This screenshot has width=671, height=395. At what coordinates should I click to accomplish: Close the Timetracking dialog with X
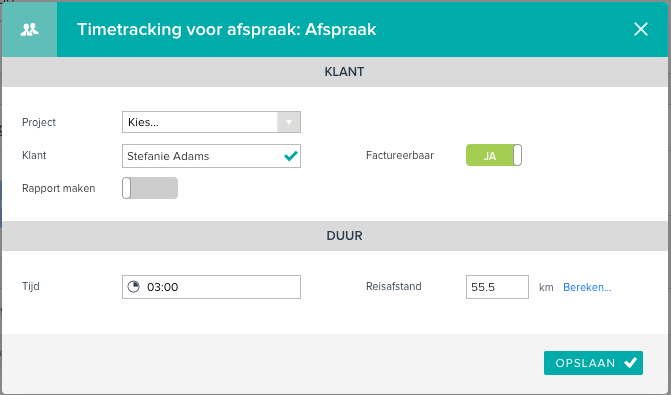(641, 30)
